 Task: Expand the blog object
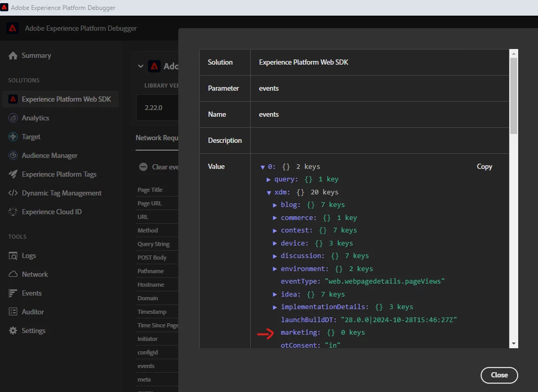coord(275,205)
